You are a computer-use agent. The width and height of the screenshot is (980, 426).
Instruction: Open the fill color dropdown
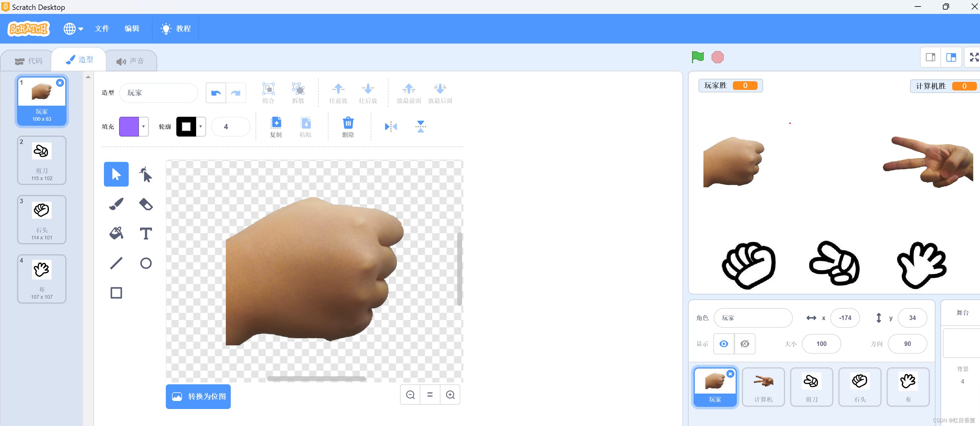tap(144, 127)
